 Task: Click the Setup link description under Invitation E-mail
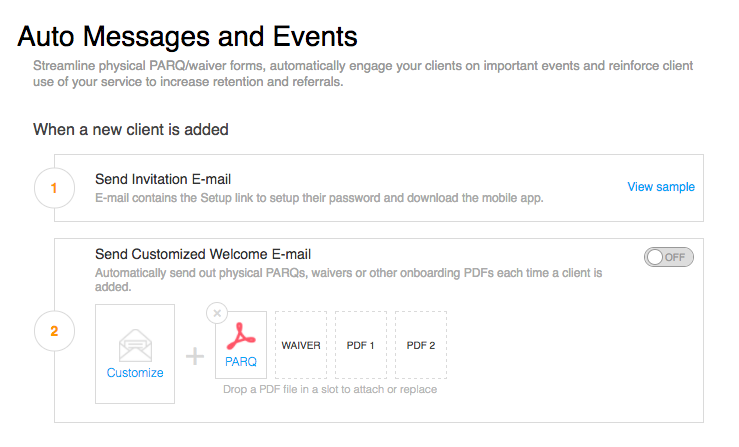click(319, 198)
